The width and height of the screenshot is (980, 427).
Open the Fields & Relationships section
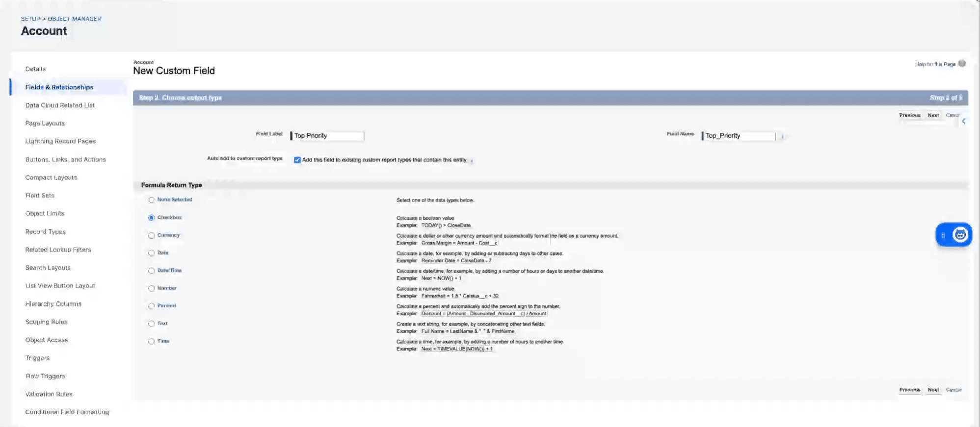point(59,87)
